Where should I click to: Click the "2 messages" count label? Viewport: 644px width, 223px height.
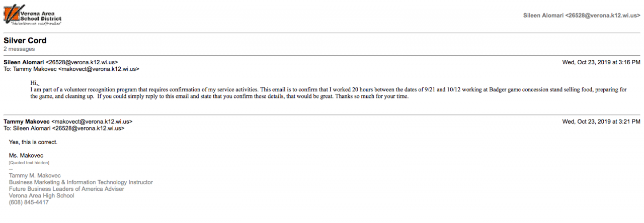[19, 49]
